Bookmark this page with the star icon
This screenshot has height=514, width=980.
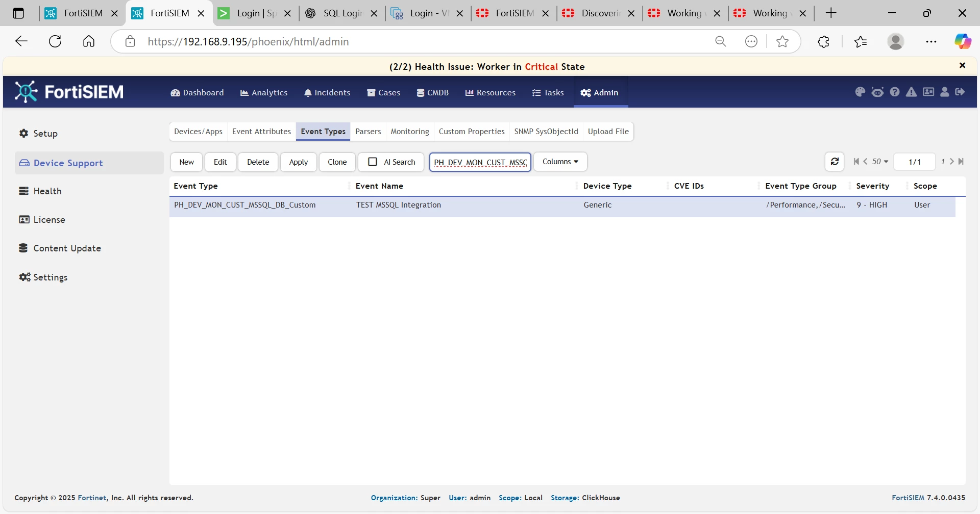tap(782, 41)
